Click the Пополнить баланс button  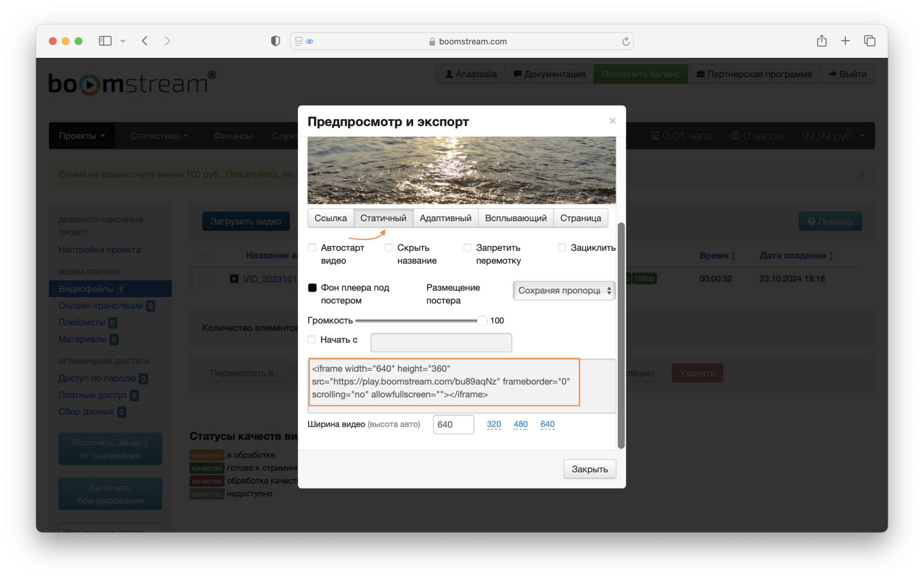(641, 74)
